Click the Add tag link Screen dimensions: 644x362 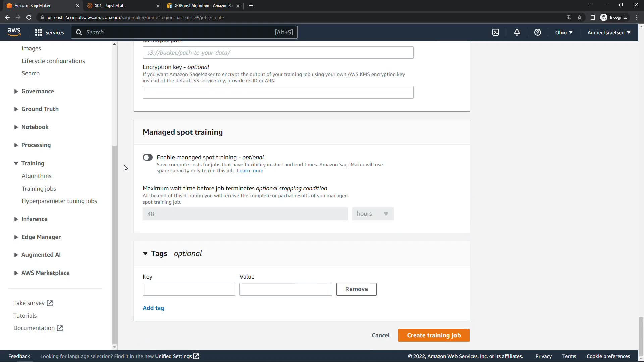click(x=153, y=308)
